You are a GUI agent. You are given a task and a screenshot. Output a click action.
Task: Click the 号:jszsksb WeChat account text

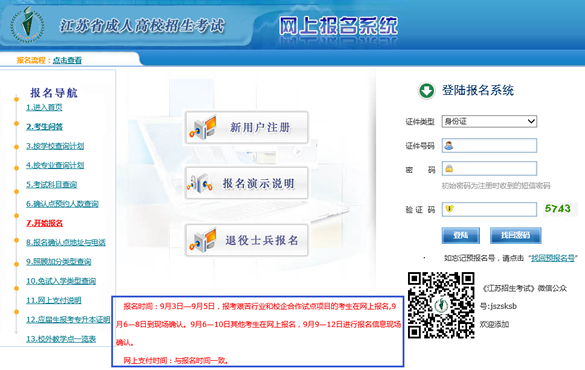coord(498,306)
